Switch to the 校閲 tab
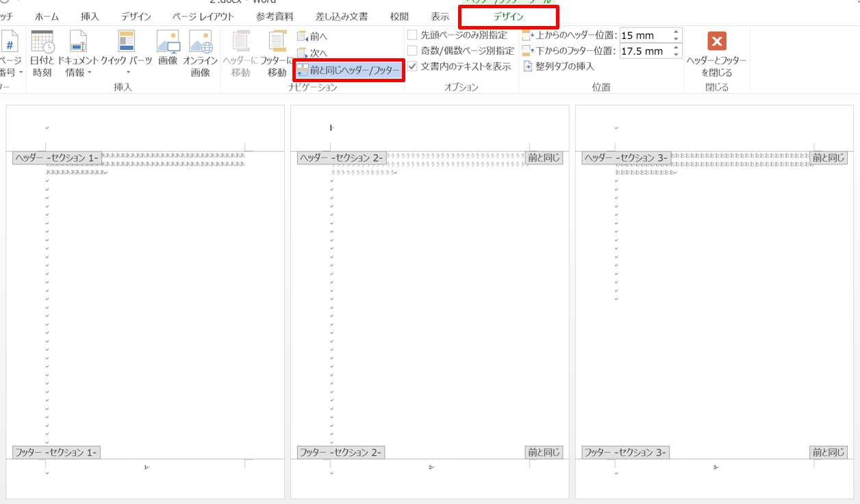The image size is (860, 504). [399, 16]
